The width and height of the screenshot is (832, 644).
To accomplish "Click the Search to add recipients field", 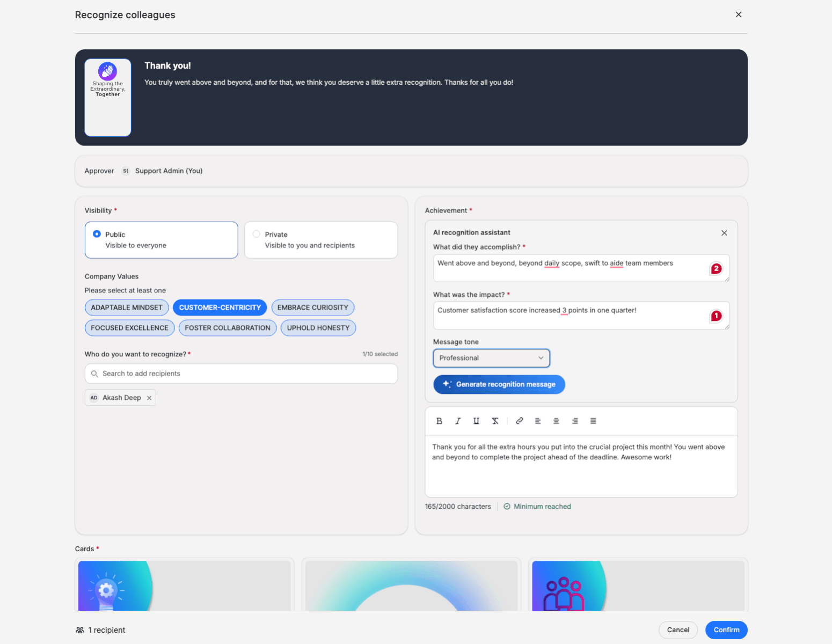I will tap(241, 374).
